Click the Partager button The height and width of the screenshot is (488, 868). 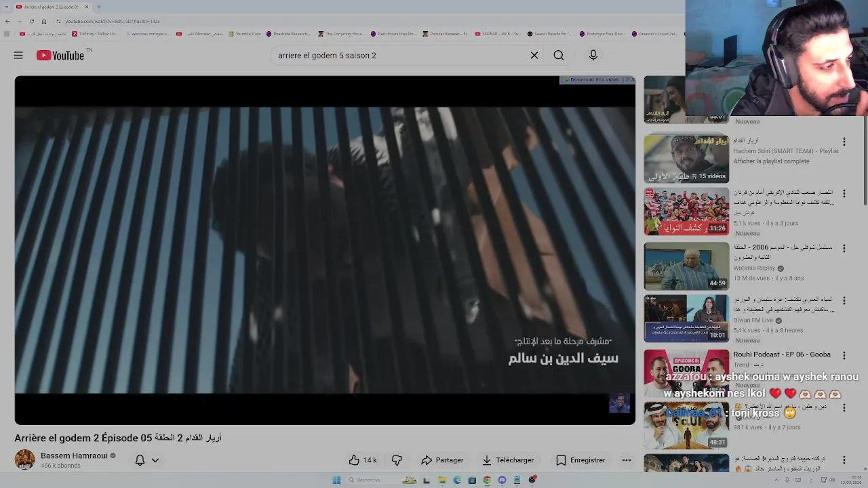(x=442, y=460)
